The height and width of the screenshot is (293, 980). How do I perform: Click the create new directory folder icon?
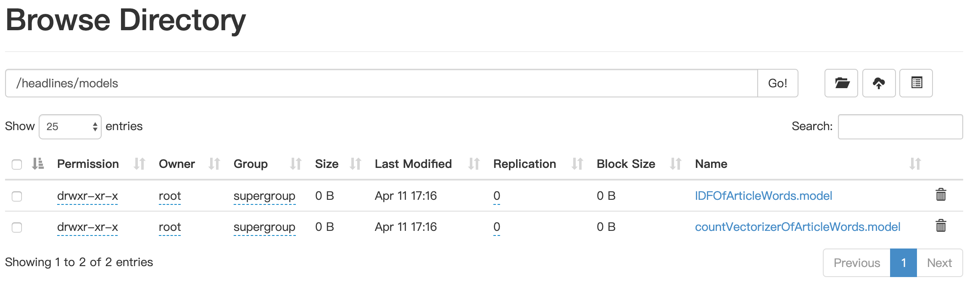pos(841,83)
